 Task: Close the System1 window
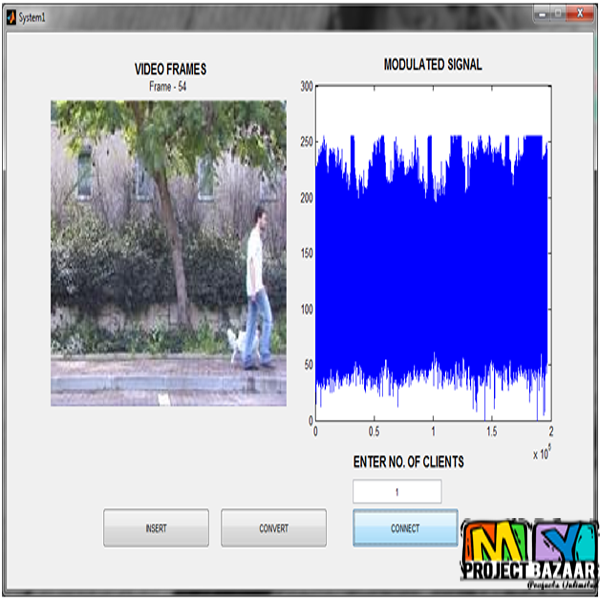[x=581, y=14]
